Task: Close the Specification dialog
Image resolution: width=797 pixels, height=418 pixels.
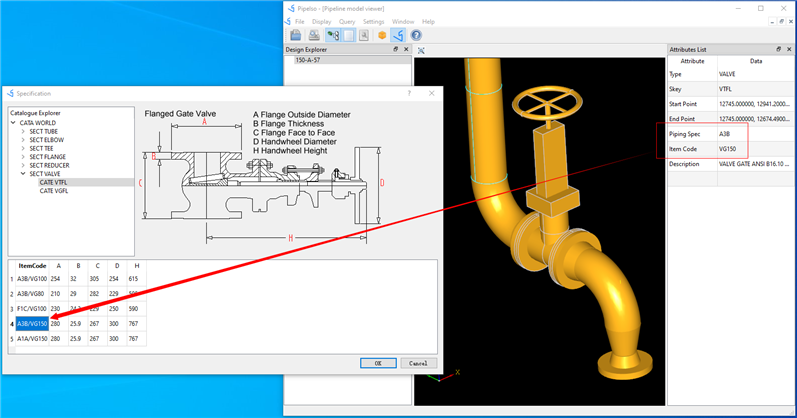Action: click(x=432, y=94)
